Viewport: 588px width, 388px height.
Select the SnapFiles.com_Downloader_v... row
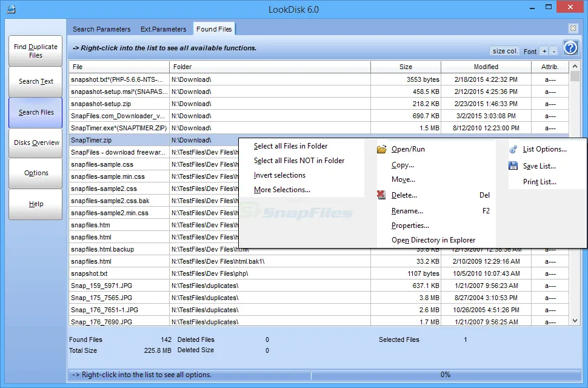(x=319, y=116)
